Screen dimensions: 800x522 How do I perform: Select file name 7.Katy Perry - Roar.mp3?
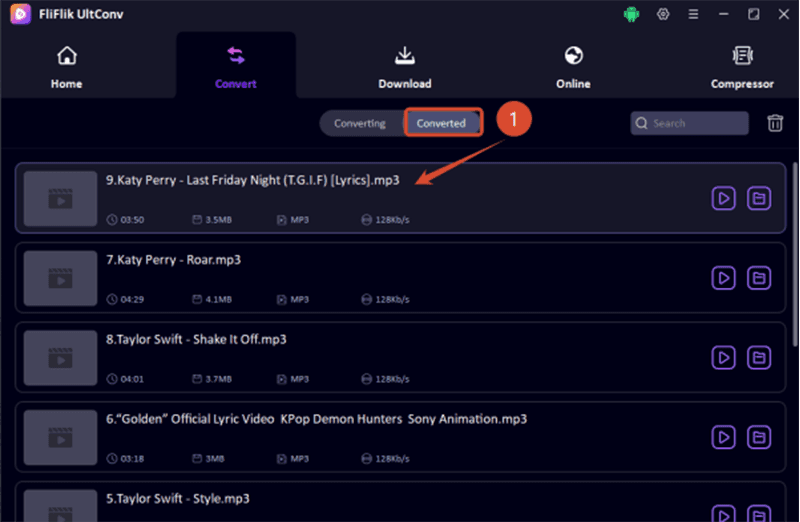(173, 260)
